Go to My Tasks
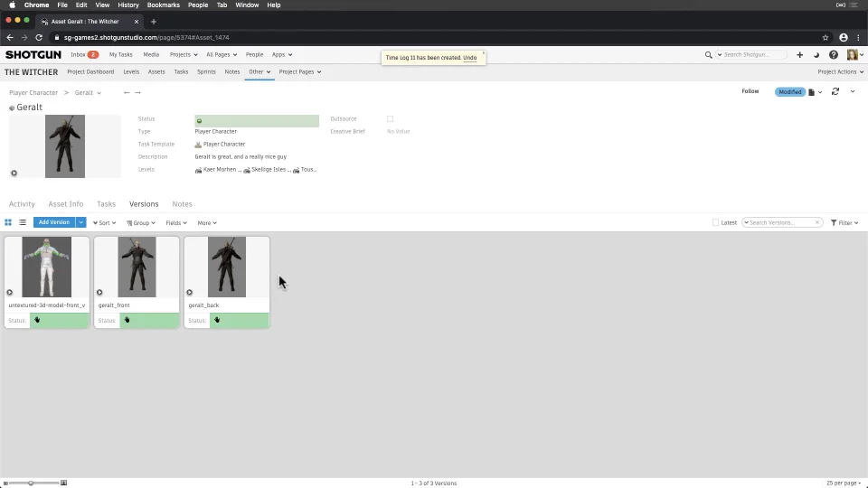Viewport: 868px width, 488px height. pyautogui.click(x=120, y=55)
